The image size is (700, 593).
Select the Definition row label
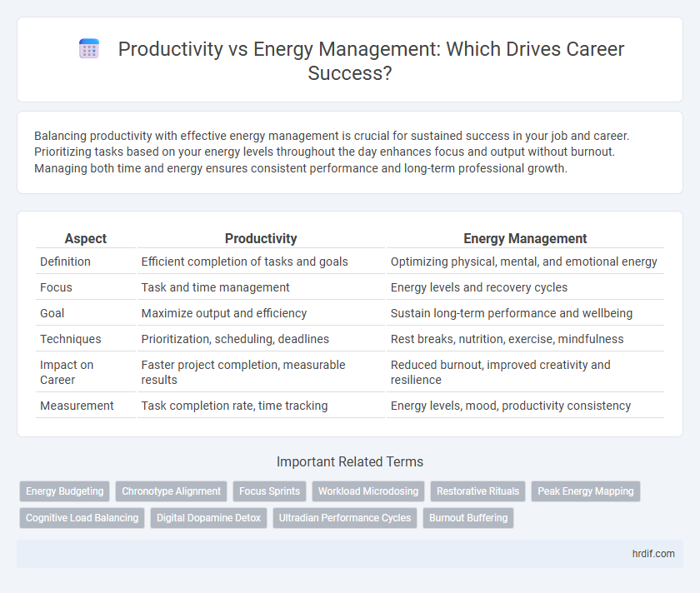(x=65, y=262)
